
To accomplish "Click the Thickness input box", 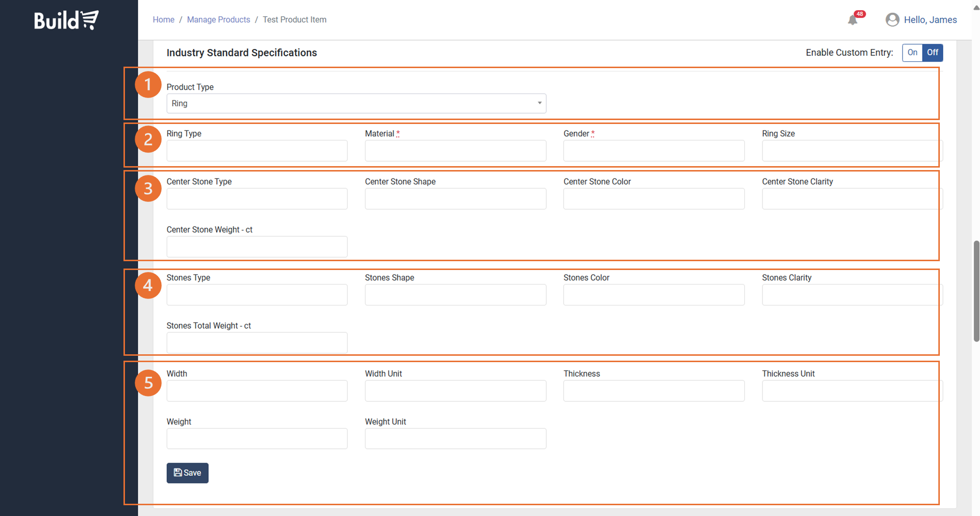I will 654,391.
